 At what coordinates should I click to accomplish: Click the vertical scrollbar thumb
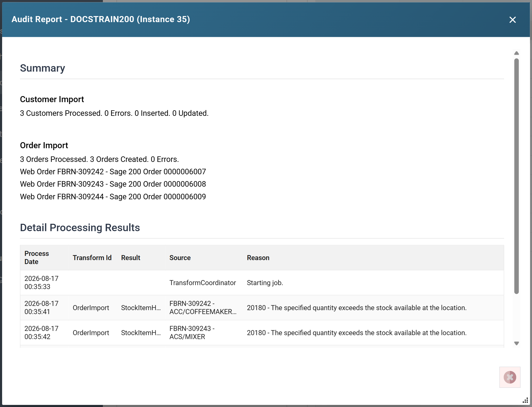click(516, 176)
